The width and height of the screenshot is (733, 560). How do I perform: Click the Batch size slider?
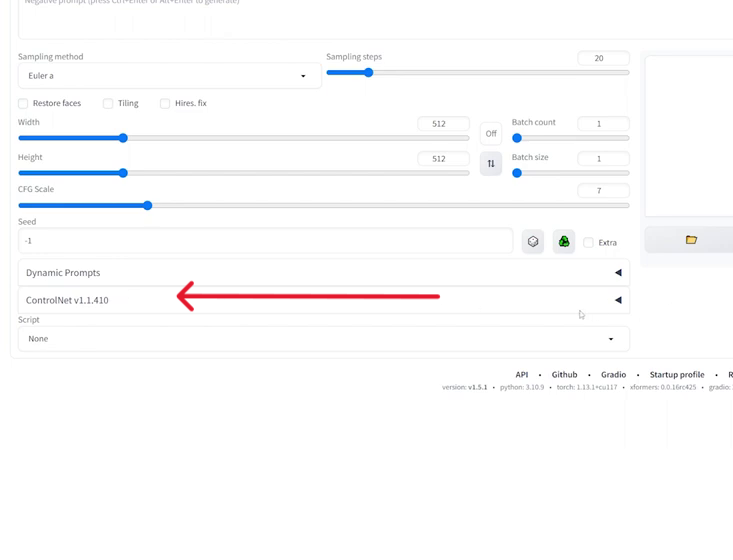570,173
